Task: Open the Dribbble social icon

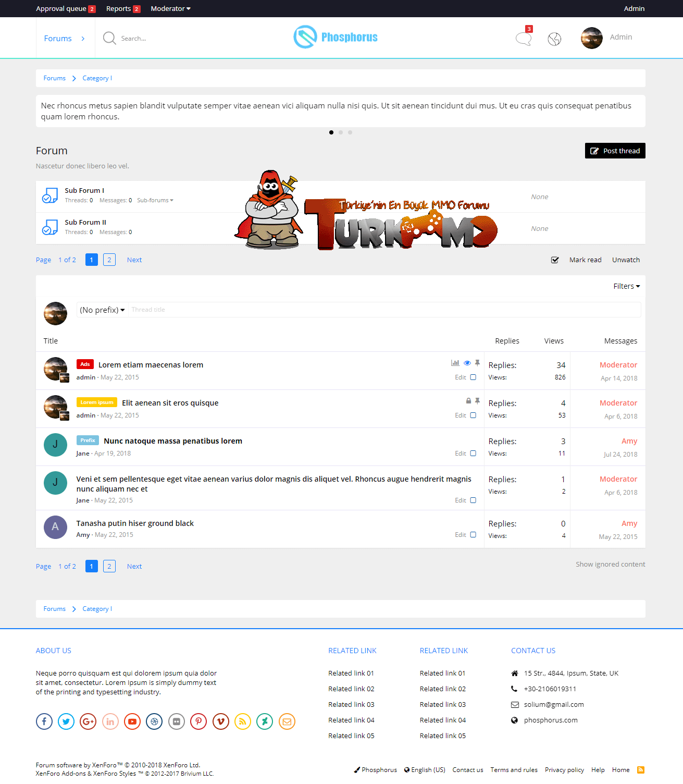Action: [x=154, y=721]
